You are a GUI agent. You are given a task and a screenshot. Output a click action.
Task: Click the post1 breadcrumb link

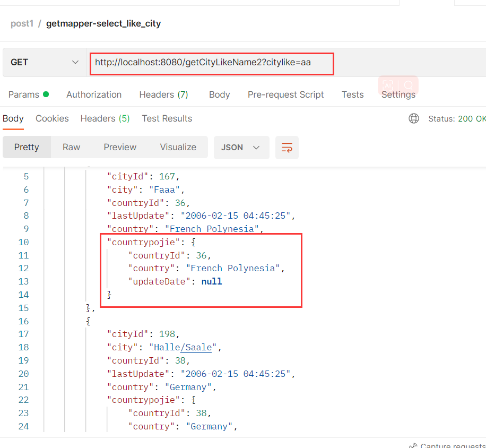[x=22, y=23]
